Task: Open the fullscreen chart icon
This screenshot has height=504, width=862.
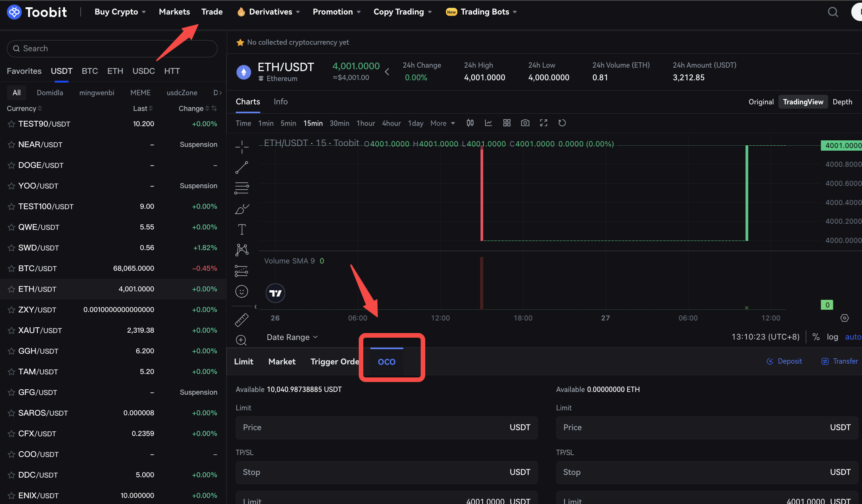Action: (x=543, y=123)
